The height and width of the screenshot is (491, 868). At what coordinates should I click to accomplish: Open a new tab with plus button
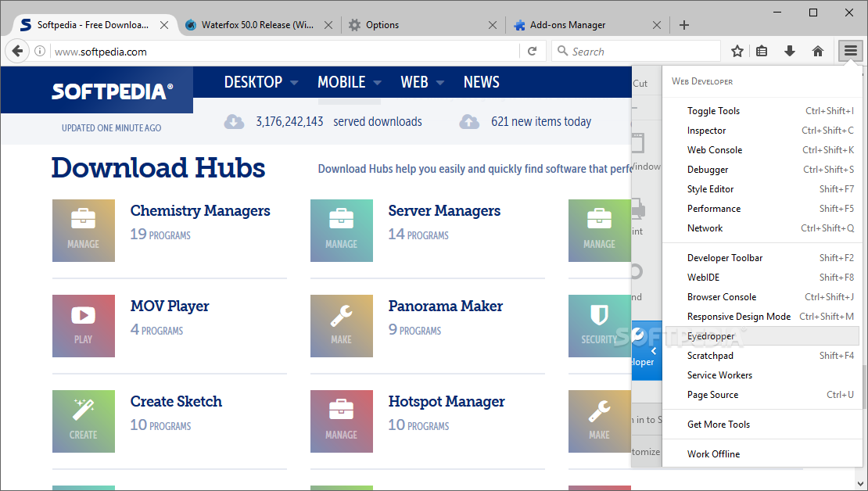coord(684,25)
